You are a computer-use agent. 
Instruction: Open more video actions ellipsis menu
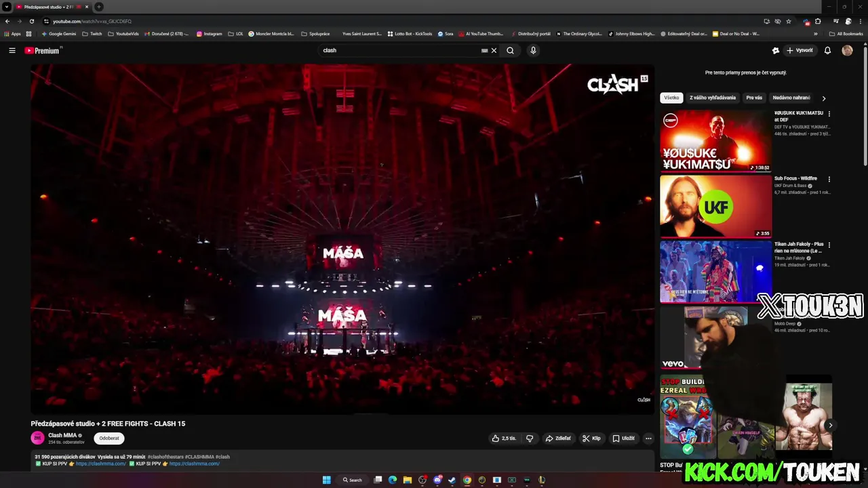click(648, 439)
